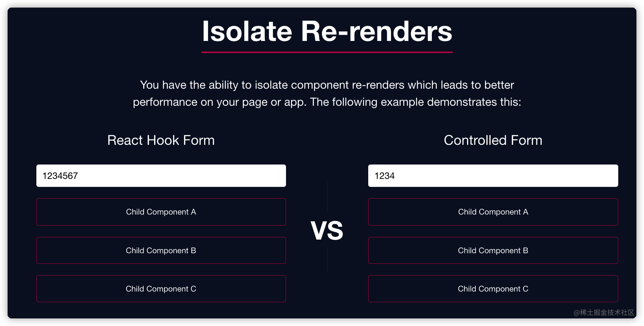Select Child Component B under Controlled Form
This screenshot has height=326, width=644.
point(492,250)
